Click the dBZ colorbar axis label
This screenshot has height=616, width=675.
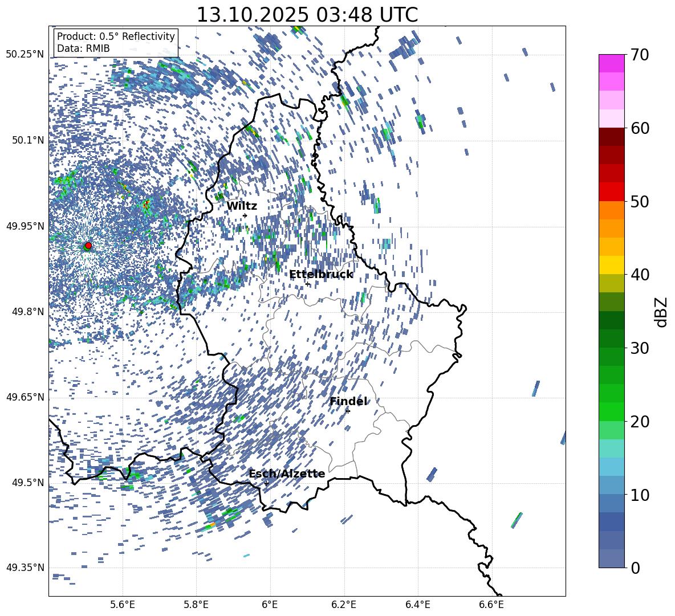point(662,312)
